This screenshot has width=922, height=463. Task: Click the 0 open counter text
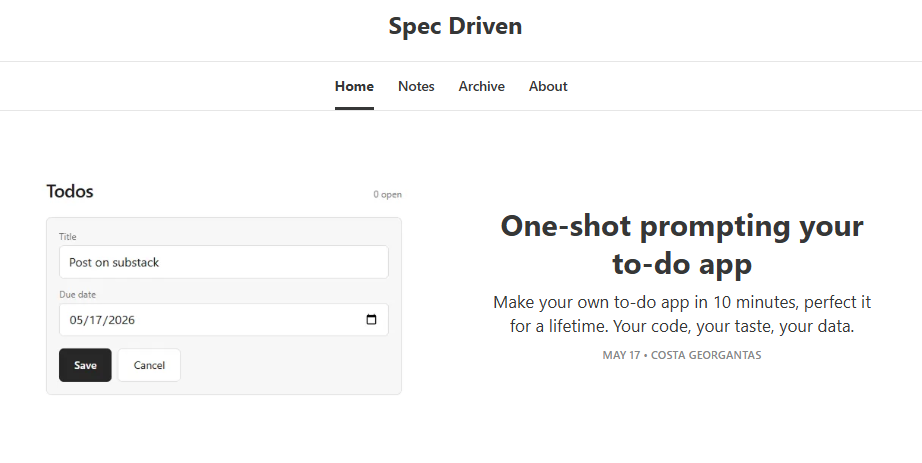[387, 194]
